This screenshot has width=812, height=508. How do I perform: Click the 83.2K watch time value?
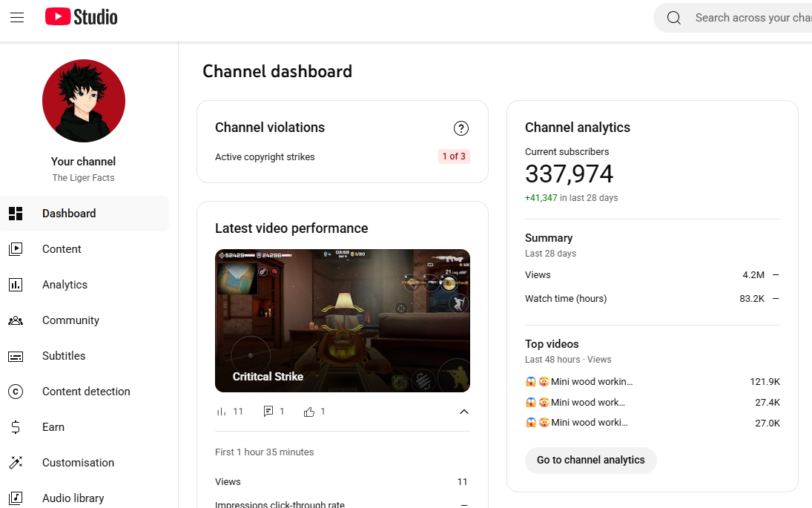click(x=752, y=299)
